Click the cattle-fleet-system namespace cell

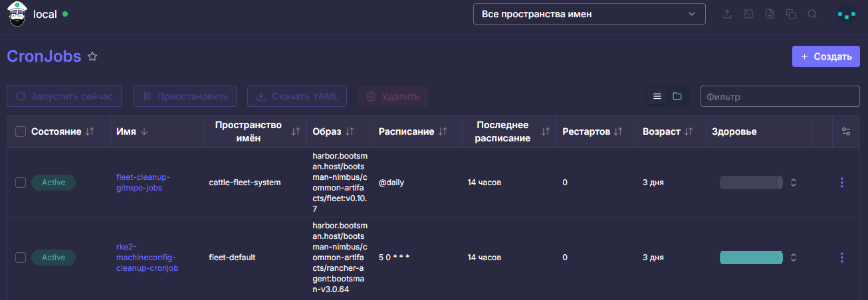click(x=245, y=183)
